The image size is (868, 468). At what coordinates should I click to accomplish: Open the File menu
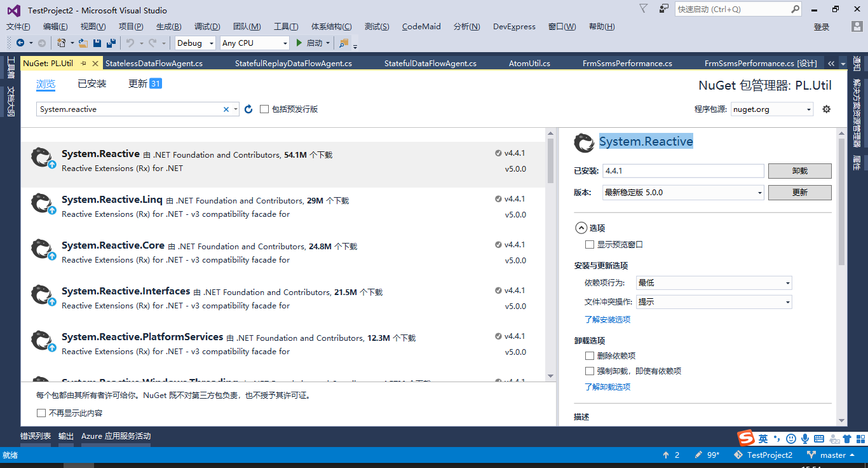18,27
